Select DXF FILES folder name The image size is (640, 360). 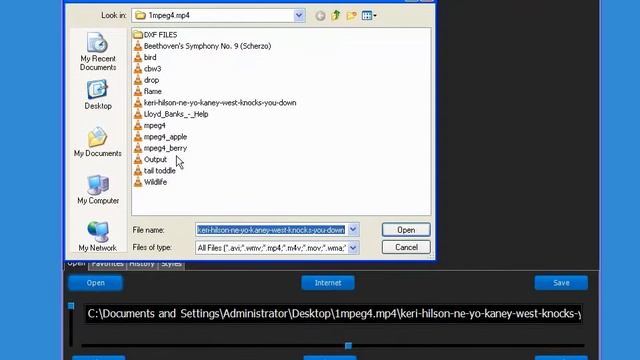point(160,35)
